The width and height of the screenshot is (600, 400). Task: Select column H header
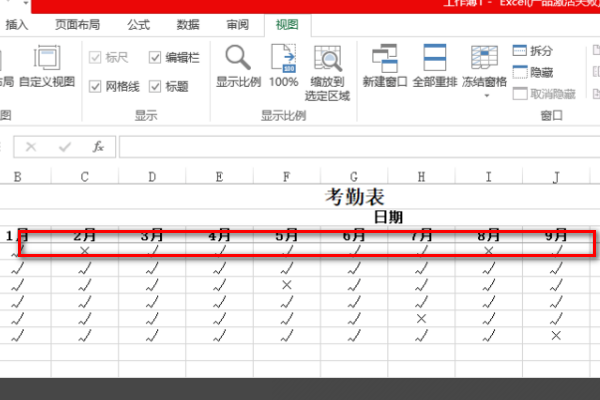421,177
